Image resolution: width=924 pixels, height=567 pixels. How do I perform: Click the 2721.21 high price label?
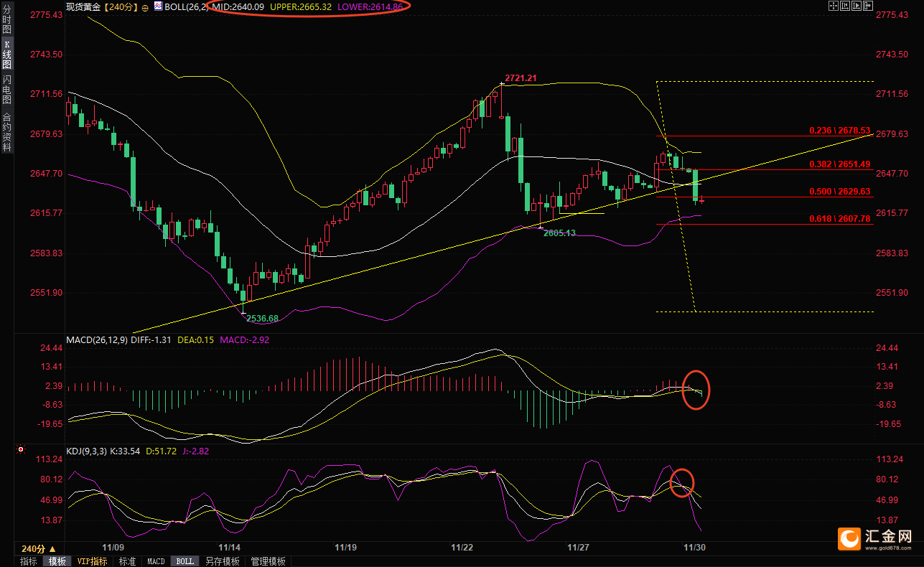click(x=521, y=78)
